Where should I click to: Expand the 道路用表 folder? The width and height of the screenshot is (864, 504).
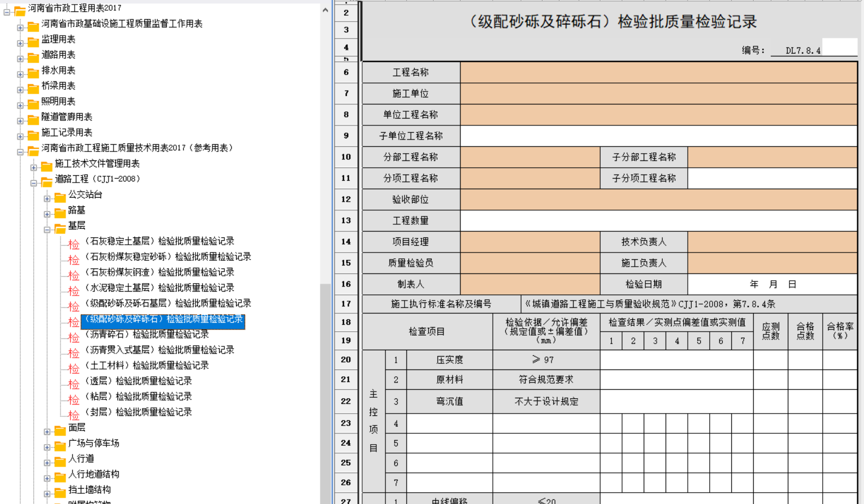click(x=20, y=59)
